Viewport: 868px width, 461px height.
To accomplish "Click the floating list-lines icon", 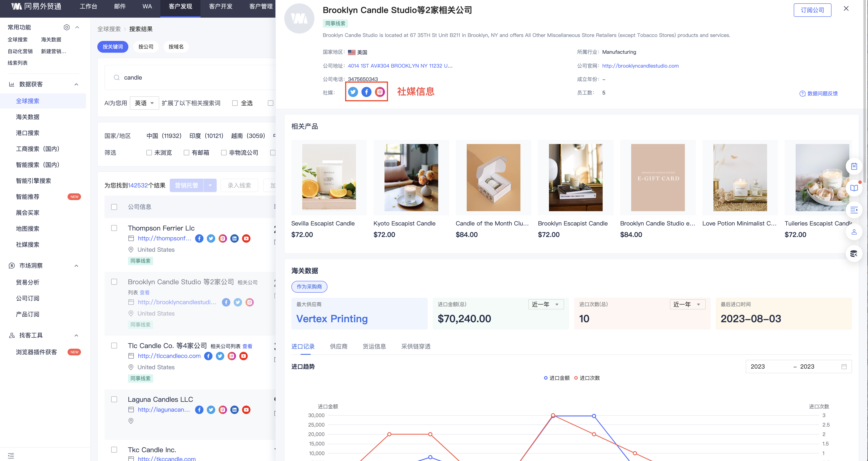I will click(x=854, y=210).
